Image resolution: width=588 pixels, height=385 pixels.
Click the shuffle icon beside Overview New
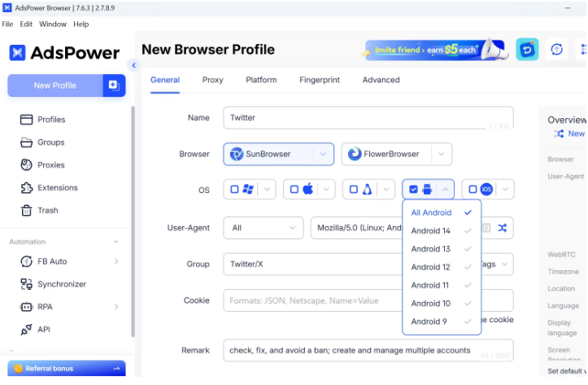pyautogui.click(x=559, y=133)
